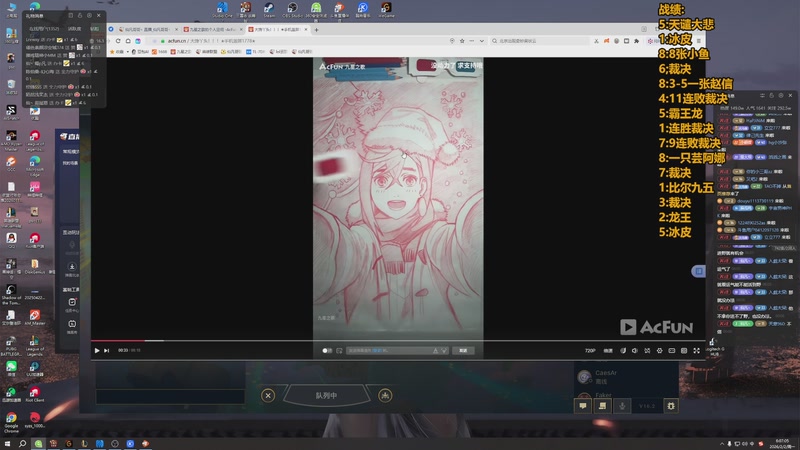Open the League bug report icon

point(671,406)
